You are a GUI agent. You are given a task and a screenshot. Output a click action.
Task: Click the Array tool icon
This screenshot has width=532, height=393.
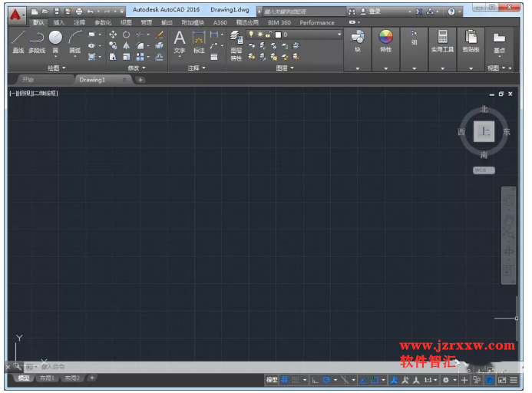pos(140,57)
